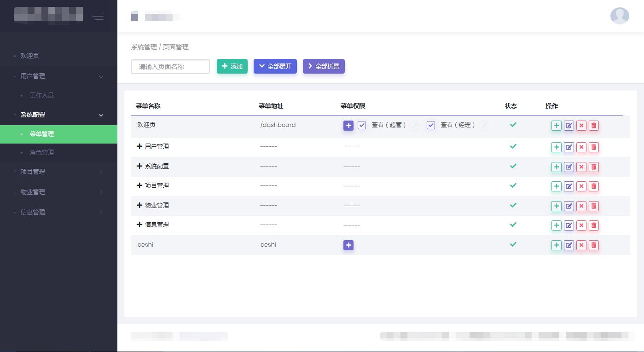
Task: Add a submenu under 用户管理 row
Action: [557, 147]
